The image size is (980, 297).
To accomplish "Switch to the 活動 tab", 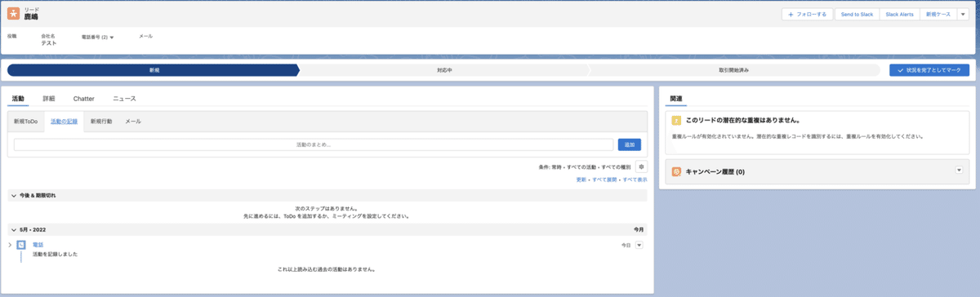I will click(18, 98).
